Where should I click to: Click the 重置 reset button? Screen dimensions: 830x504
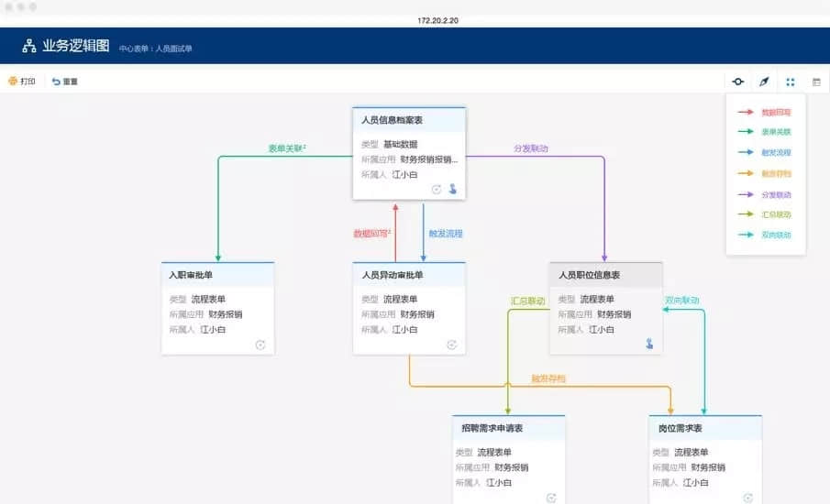point(64,82)
